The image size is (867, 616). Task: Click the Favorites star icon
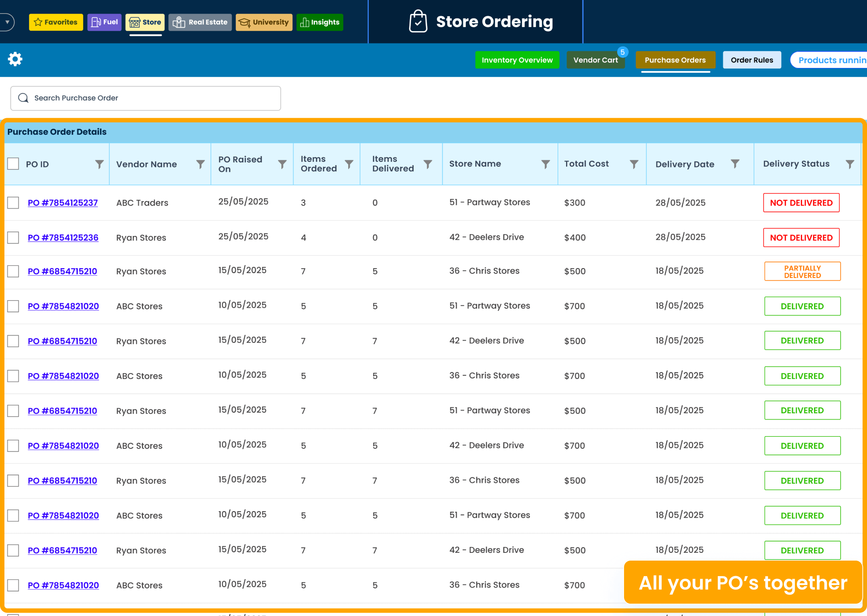[x=38, y=22]
